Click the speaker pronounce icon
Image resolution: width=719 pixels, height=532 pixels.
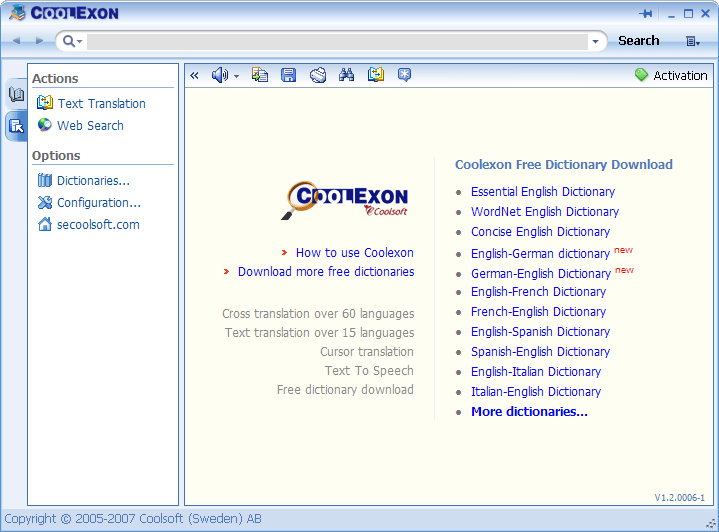tap(220, 75)
